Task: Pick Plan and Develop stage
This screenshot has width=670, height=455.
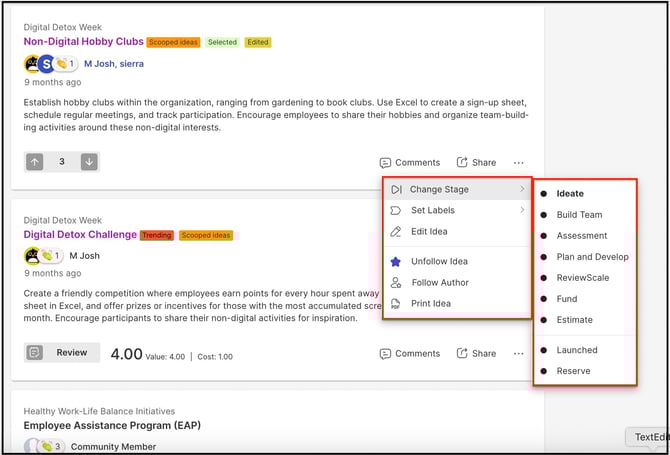Action: coord(592,257)
